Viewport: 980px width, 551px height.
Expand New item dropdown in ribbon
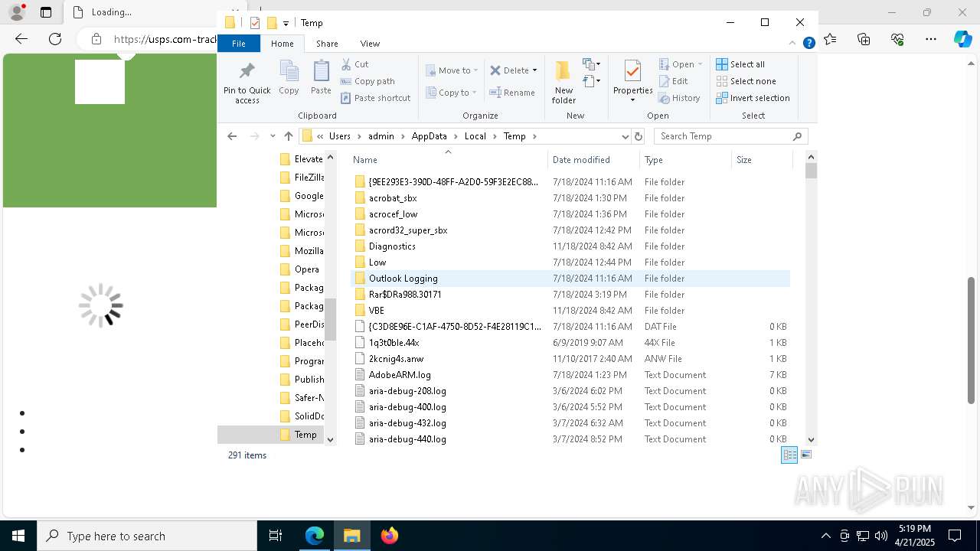(591, 64)
